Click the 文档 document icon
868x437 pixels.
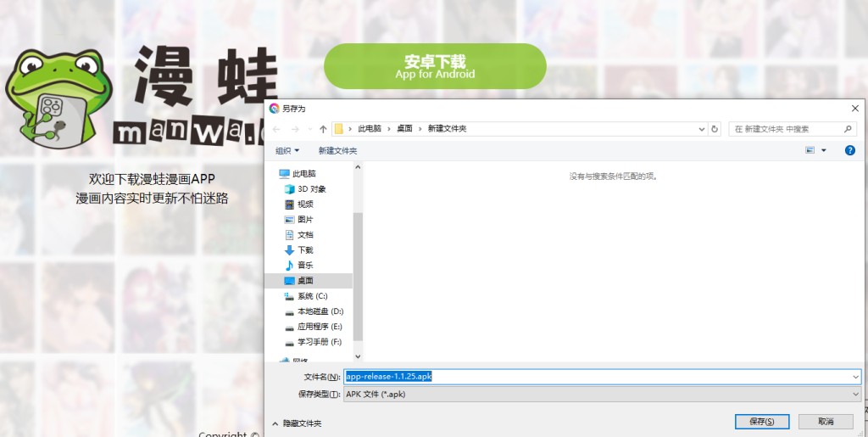tap(289, 235)
